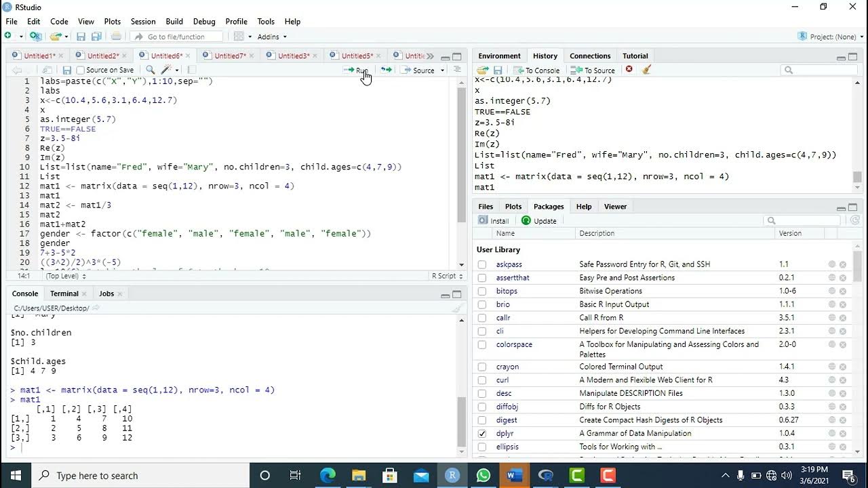Open the (Top Level) scope selector
Image resolution: width=868 pixels, height=488 pixels.
[x=65, y=276]
